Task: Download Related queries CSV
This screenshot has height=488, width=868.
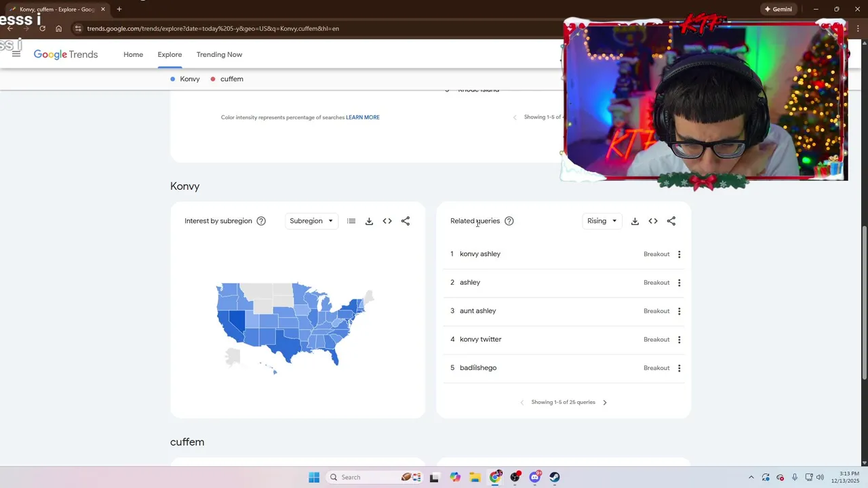Action: [x=635, y=221]
